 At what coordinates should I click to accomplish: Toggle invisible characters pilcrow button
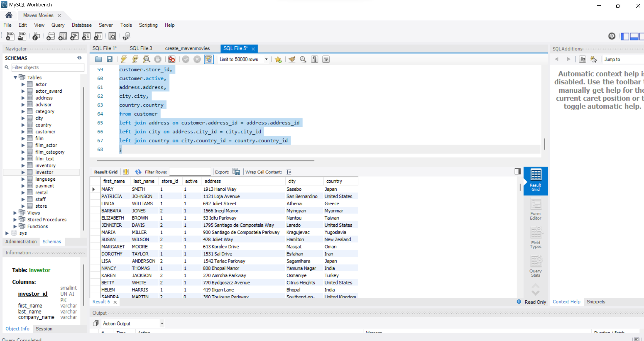point(314,59)
